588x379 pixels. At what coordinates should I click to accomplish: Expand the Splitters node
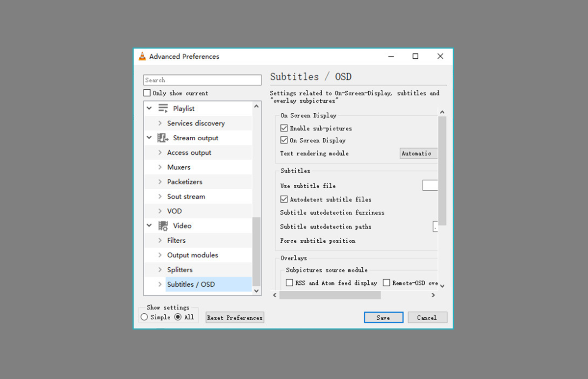(160, 270)
